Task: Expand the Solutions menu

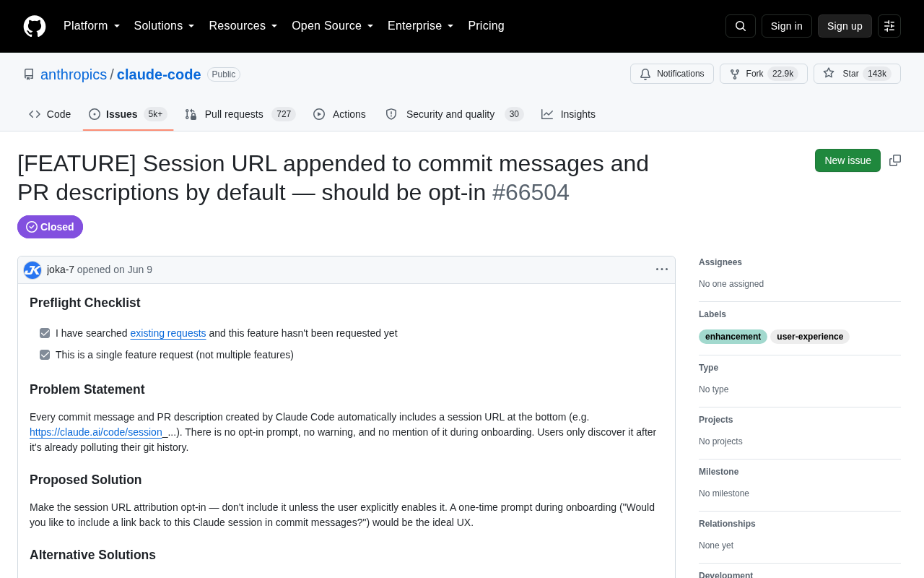Action: pos(165,26)
